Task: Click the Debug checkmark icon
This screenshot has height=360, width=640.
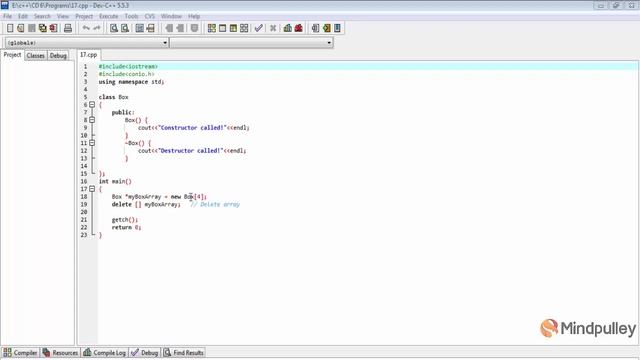Action: click(x=258, y=28)
